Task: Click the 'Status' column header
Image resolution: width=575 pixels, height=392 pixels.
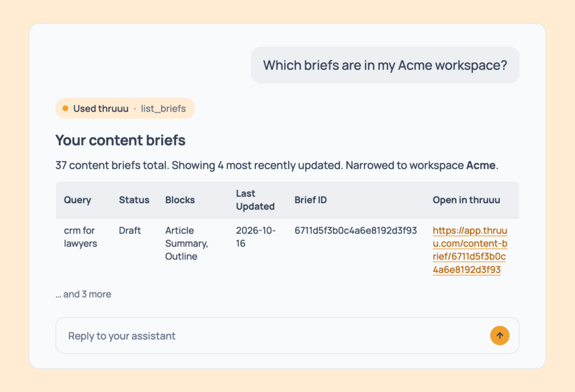Action: pyautogui.click(x=134, y=200)
